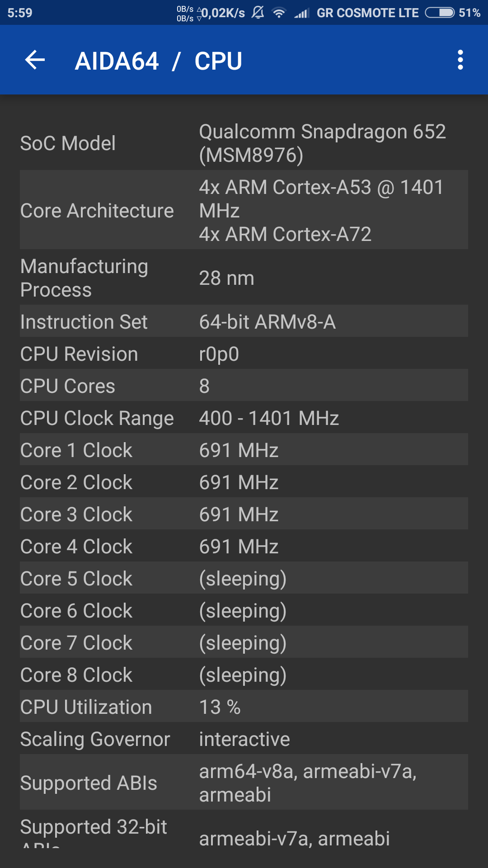Select the SoC Model row
The height and width of the screenshot is (868, 488).
(244, 143)
